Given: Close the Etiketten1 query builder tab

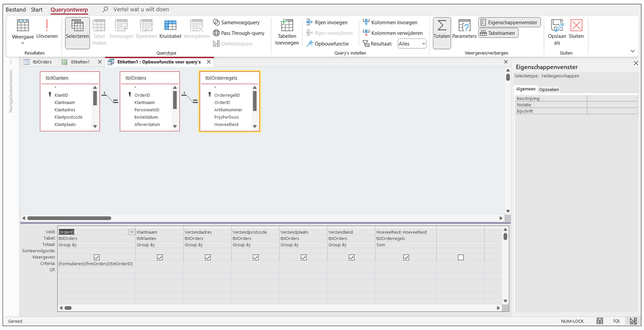Looking at the screenshot, I should 209,62.
